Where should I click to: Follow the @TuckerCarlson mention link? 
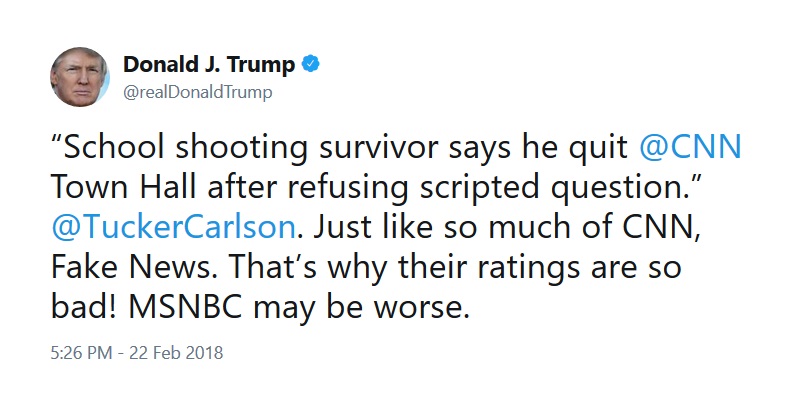(x=173, y=227)
